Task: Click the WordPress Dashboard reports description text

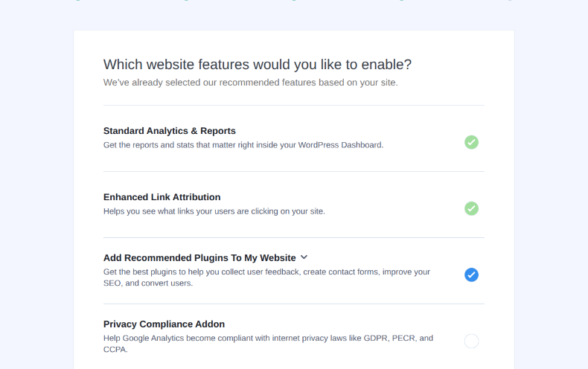Action: pos(243,145)
